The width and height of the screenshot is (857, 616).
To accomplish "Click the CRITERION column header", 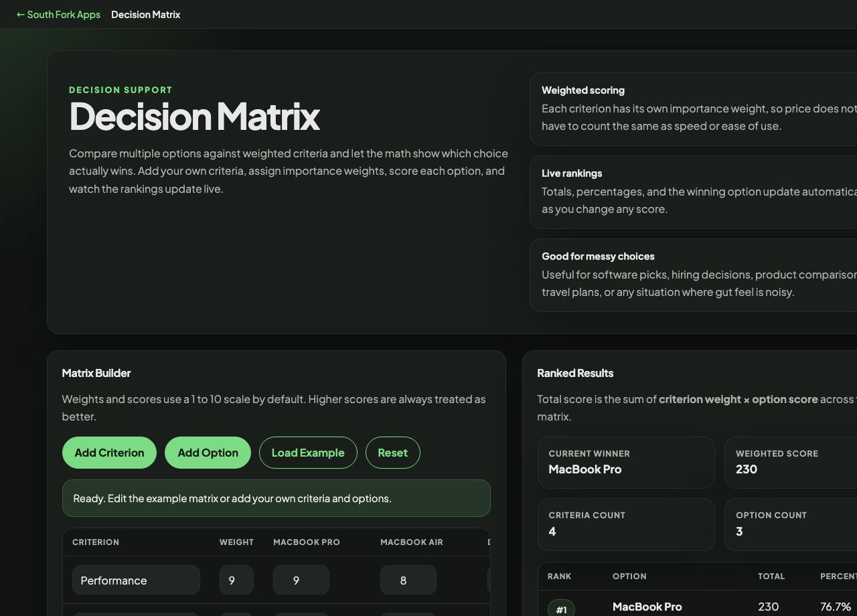I will tap(96, 542).
